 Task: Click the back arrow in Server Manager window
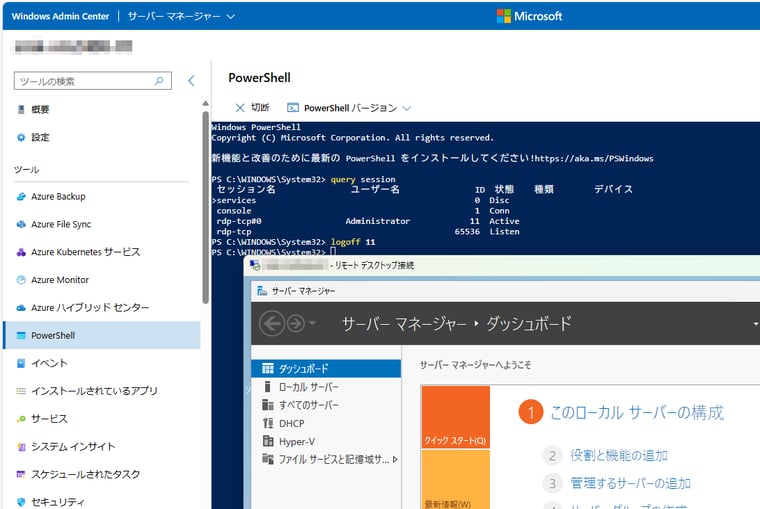272,323
